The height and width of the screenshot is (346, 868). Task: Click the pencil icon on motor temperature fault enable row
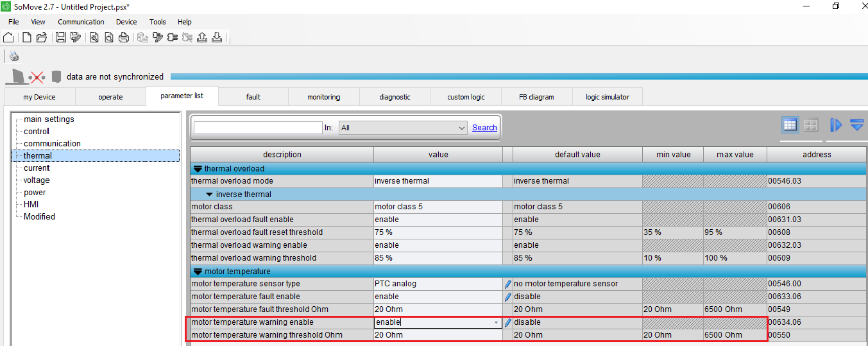click(508, 297)
